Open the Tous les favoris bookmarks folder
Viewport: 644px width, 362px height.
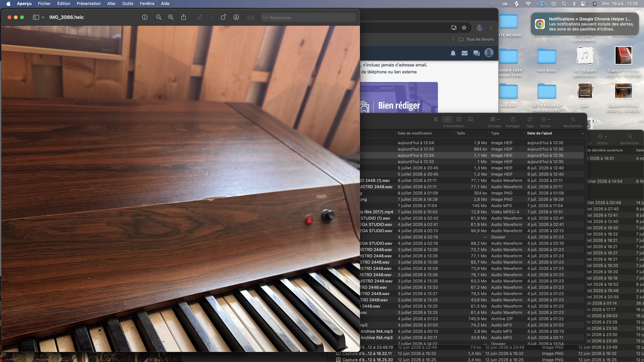coord(476,39)
